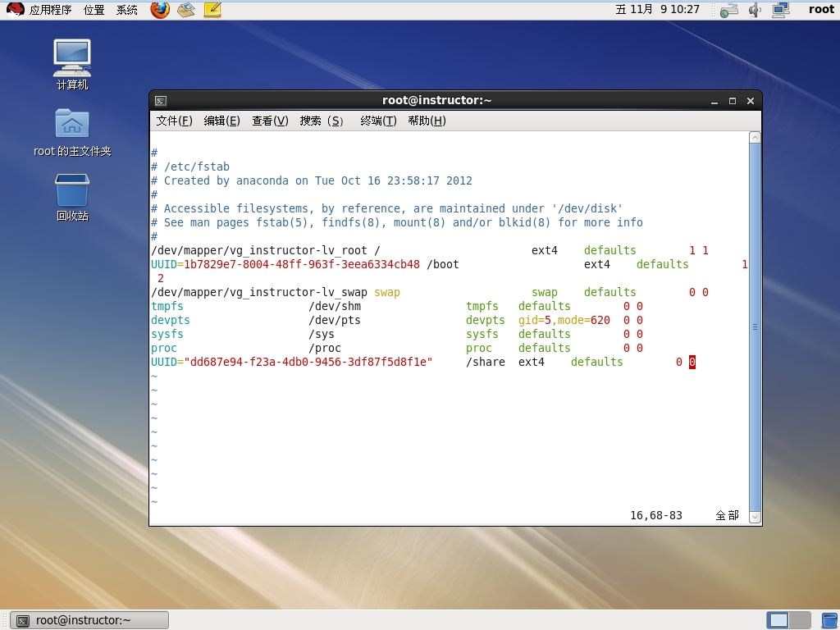The height and width of the screenshot is (630, 840).
Task: Launch Firefox from the top panel
Action: tap(160, 10)
